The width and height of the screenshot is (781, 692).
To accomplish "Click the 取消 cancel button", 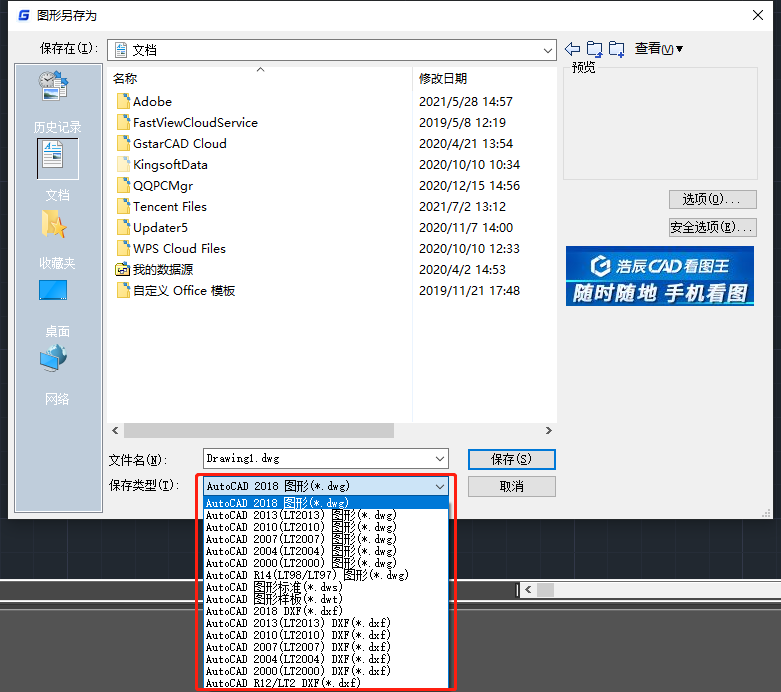I will pos(512,486).
